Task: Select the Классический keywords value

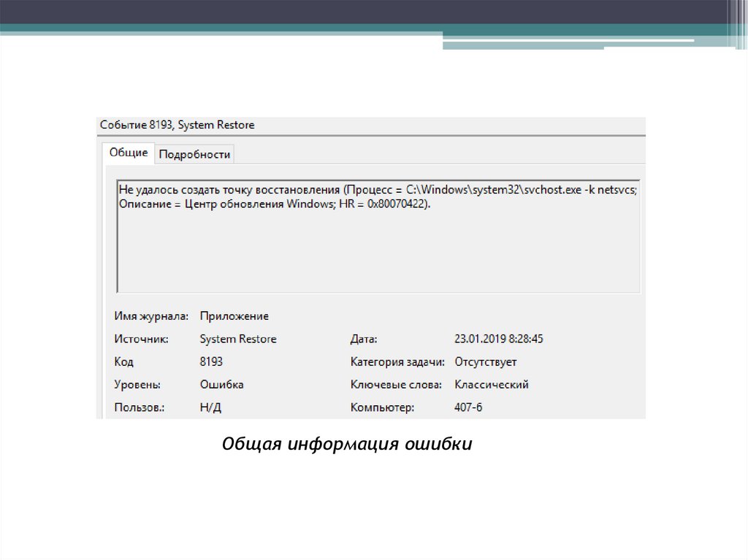Action: tap(491, 384)
